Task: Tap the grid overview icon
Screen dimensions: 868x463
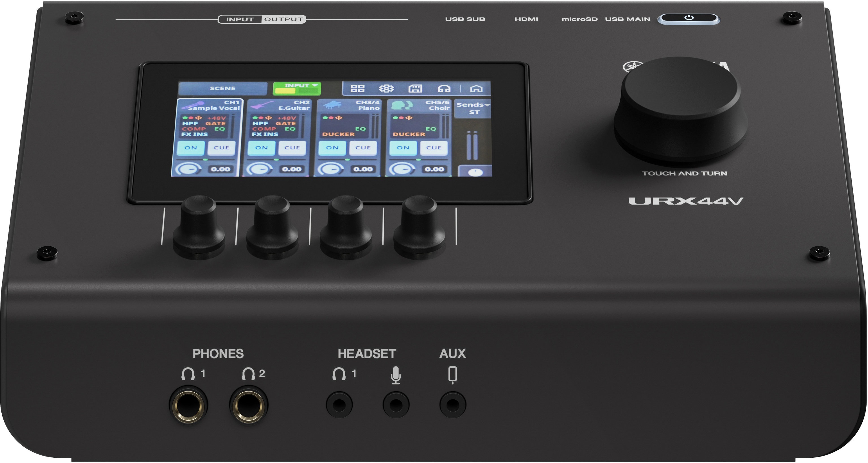Action: pyautogui.click(x=357, y=89)
